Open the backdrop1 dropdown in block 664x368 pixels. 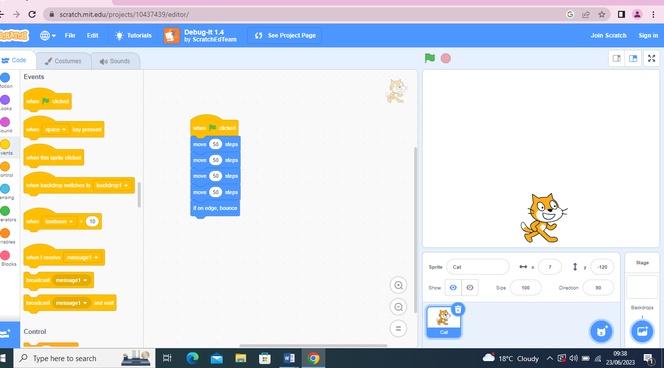112,185
